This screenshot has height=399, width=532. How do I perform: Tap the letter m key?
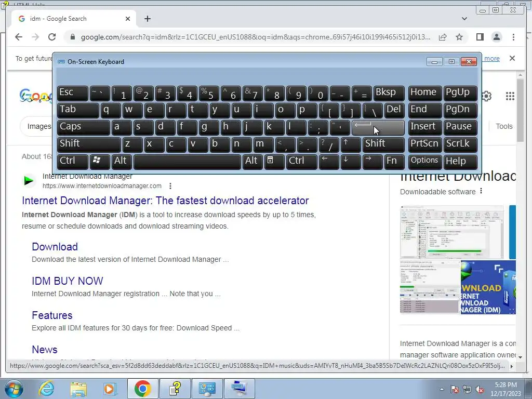pos(263,144)
